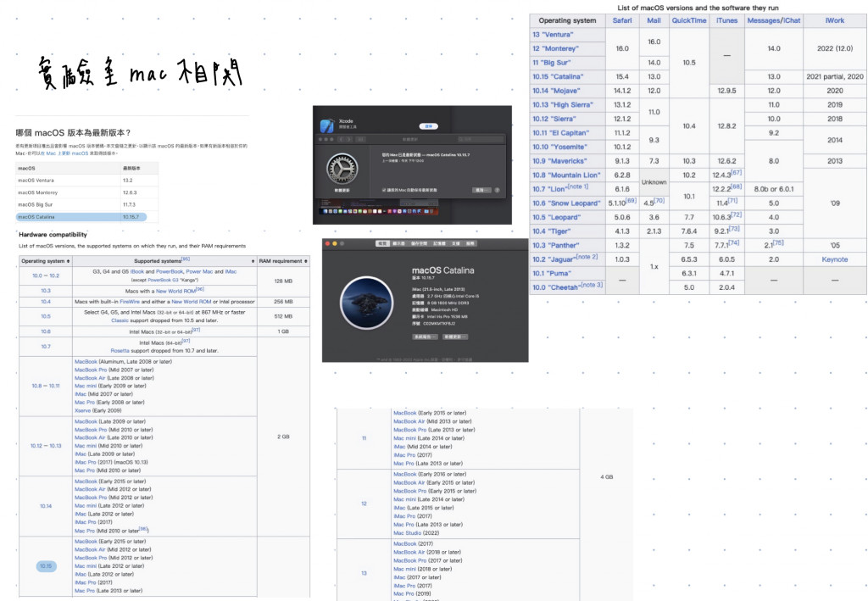Viewport: 868px width, 601px height.
Task: Click the 10.0 – 10.2 operating system link
Action: pos(46,275)
